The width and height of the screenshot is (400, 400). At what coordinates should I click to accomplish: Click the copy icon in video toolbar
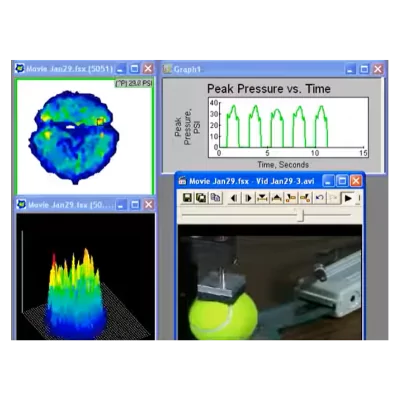(215, 198)
